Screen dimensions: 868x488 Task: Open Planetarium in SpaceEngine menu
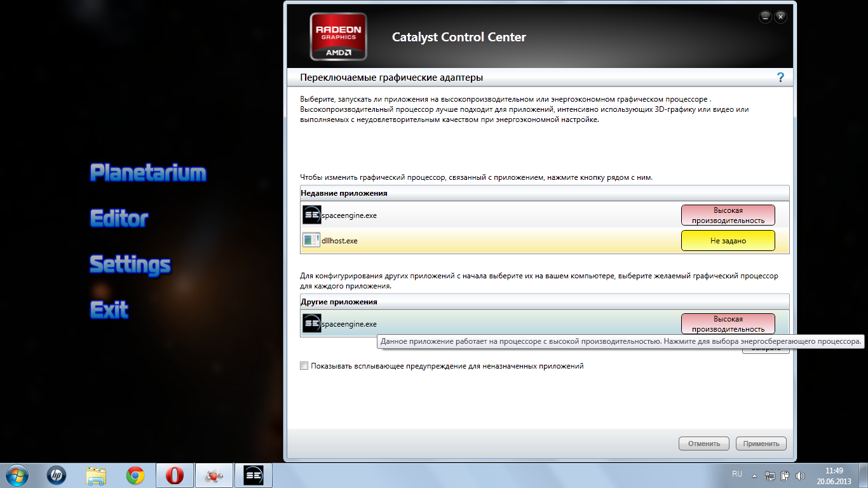[x=149, y=173]
